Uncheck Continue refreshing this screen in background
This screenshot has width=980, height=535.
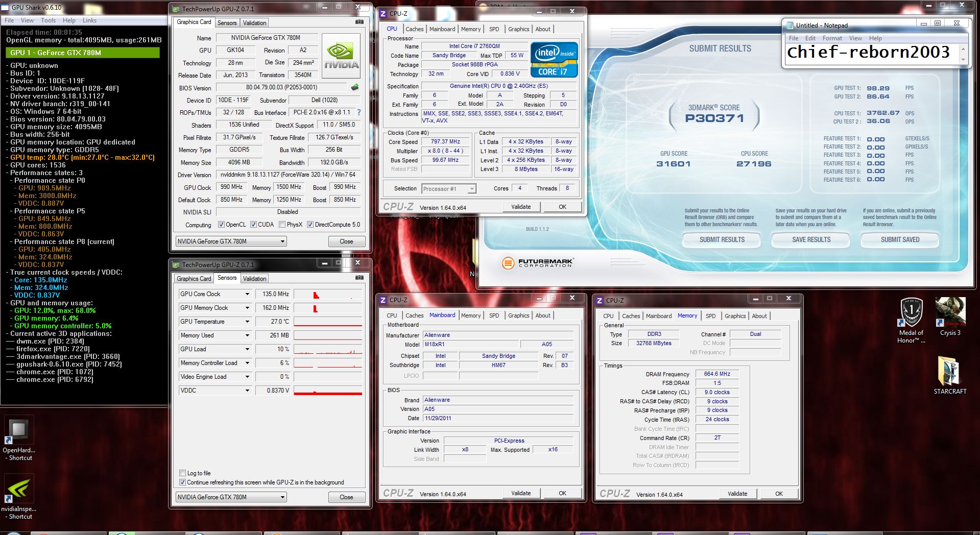pos(182,482)
